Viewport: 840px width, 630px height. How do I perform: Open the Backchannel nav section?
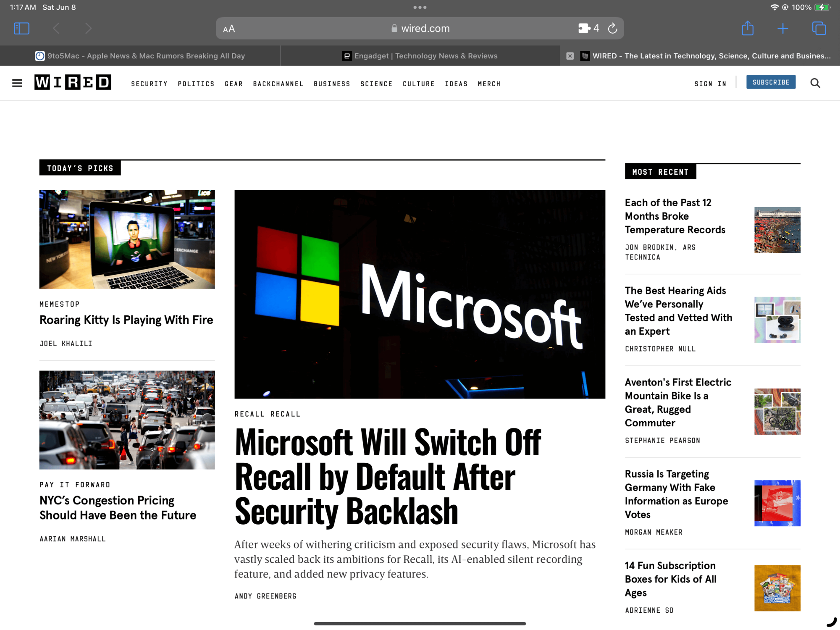click(278, 84)
